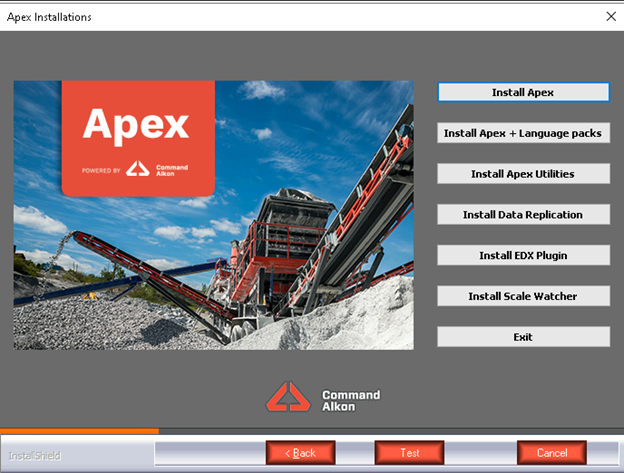Launch Install Scale Watcher
Viewport: 624px width, 473px height.
[523, 296]
